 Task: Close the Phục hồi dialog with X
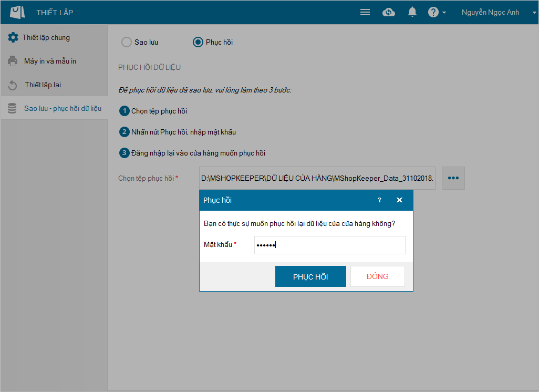399,200
